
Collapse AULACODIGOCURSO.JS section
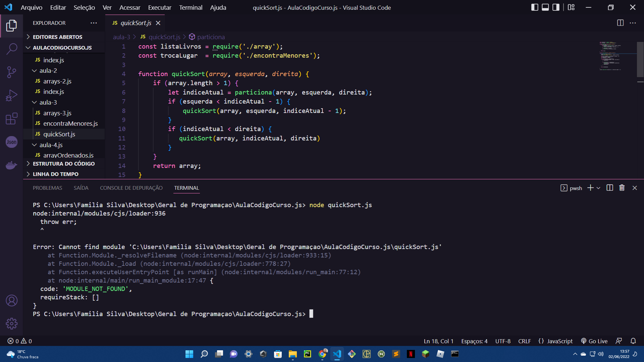[64, 48]
